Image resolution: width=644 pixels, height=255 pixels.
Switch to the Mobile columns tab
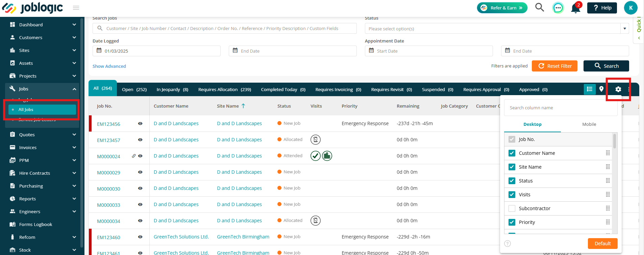point(589,124)
